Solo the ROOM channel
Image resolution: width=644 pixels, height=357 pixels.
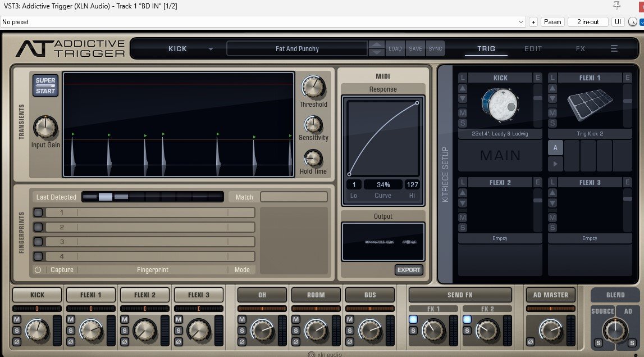(x=295, y=331)
